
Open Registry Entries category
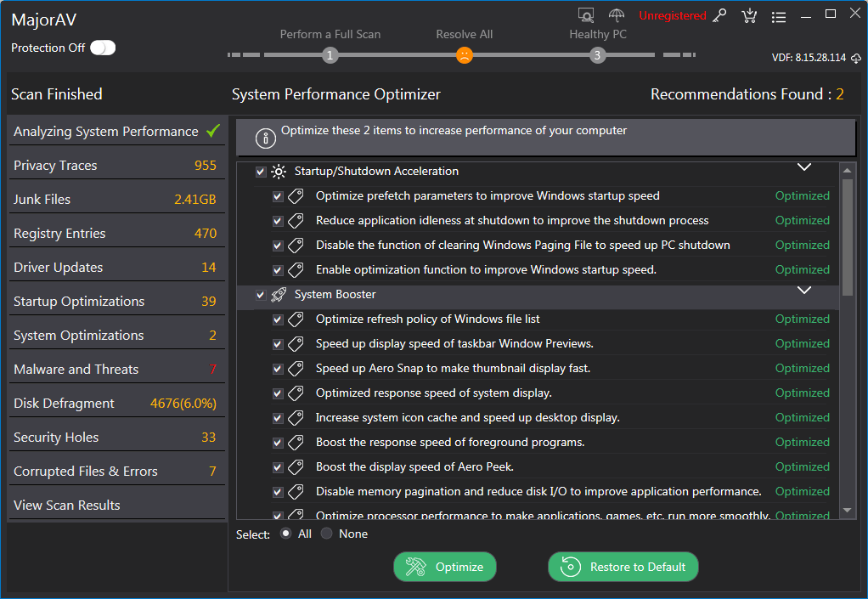pos(116,233)
